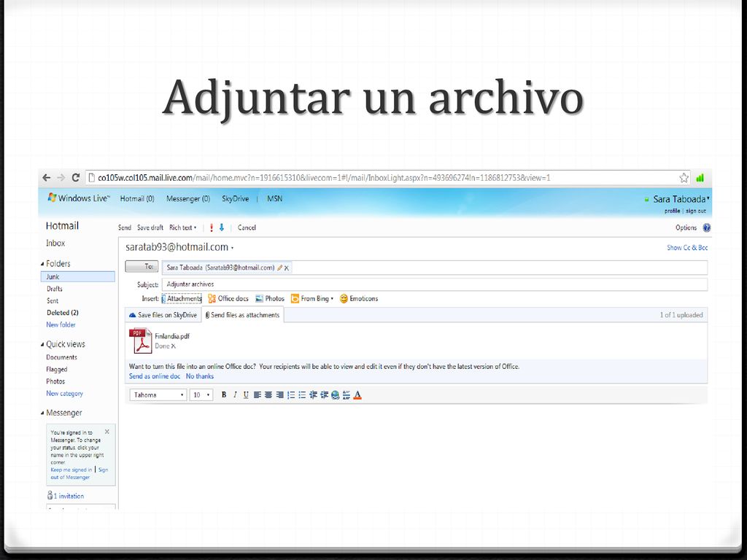Create a New folder
Image resolution: width=747 pixels, height=560 pixels.
click(61, 324)
